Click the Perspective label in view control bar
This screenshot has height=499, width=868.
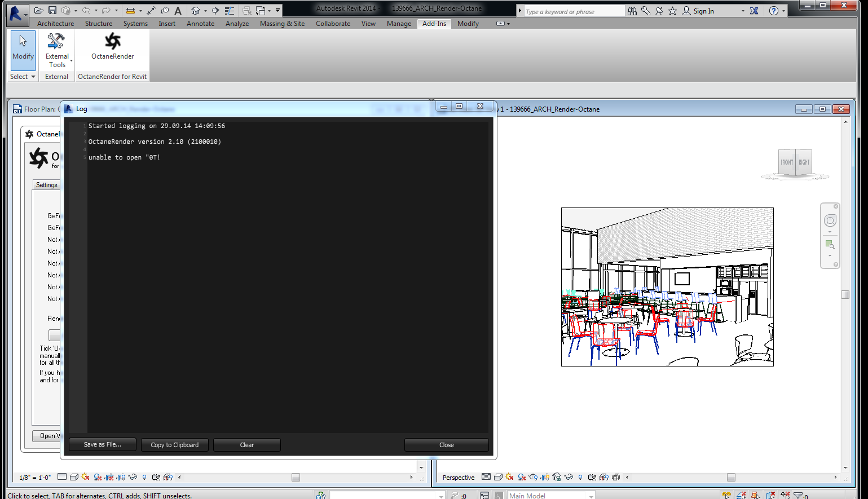[x=459, y=478]
